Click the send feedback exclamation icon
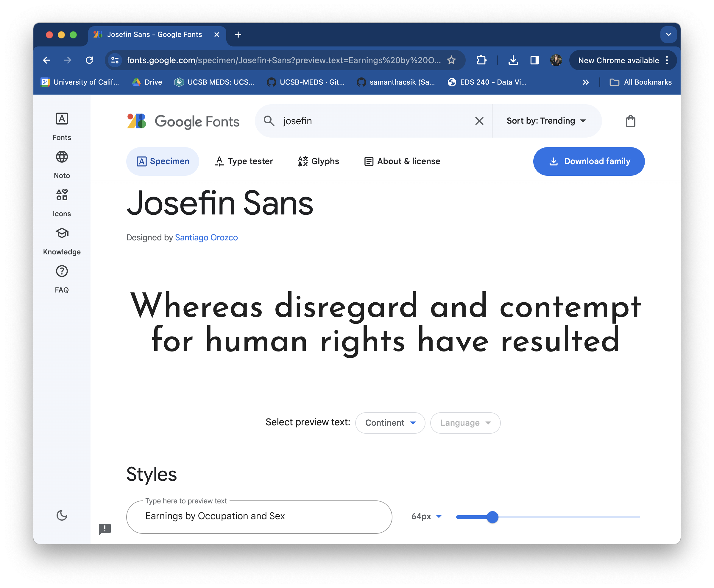Screen dimensions: 714x588 point(105,529)
